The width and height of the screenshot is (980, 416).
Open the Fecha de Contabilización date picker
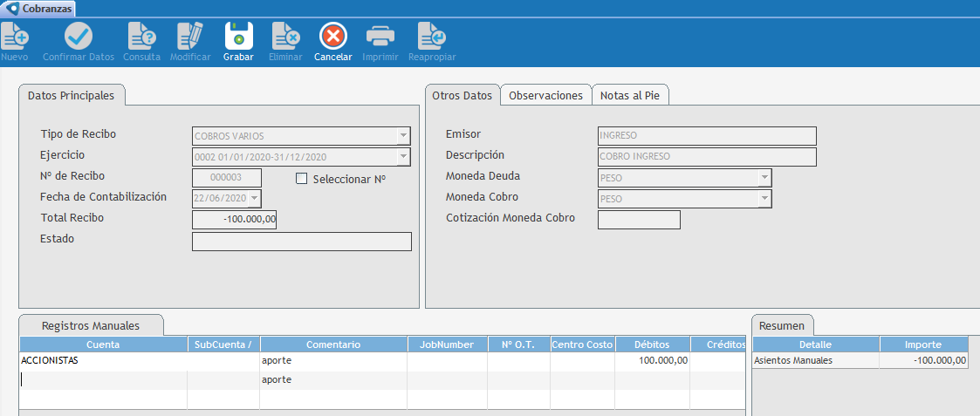255,199
